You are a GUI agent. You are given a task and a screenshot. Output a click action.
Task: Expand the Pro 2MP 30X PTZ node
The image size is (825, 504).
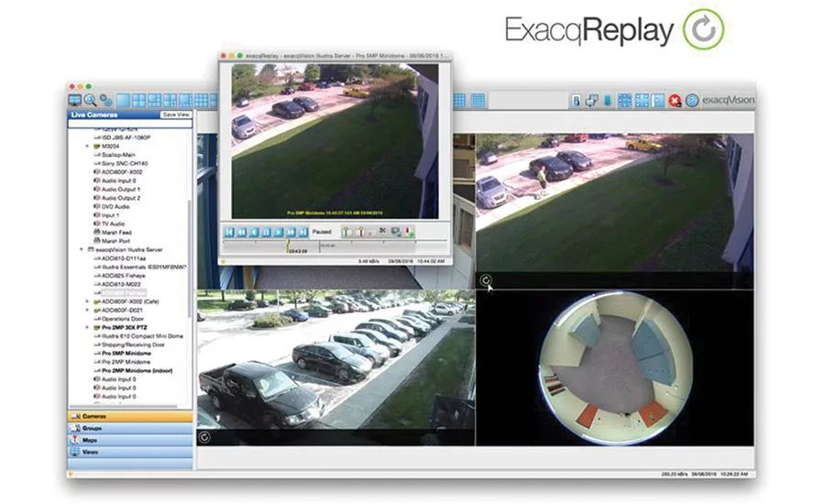pos(87,327)
